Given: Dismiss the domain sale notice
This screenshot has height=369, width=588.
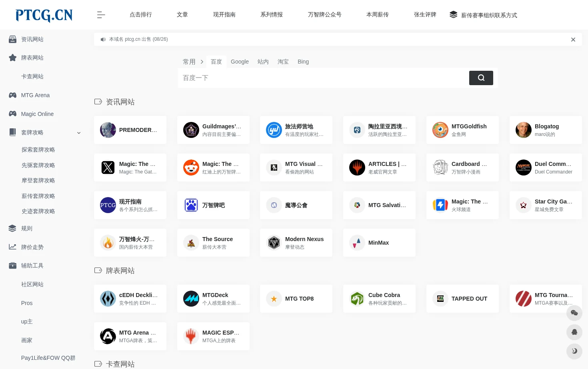Looking at the screenshot, I should click(573, 40).
